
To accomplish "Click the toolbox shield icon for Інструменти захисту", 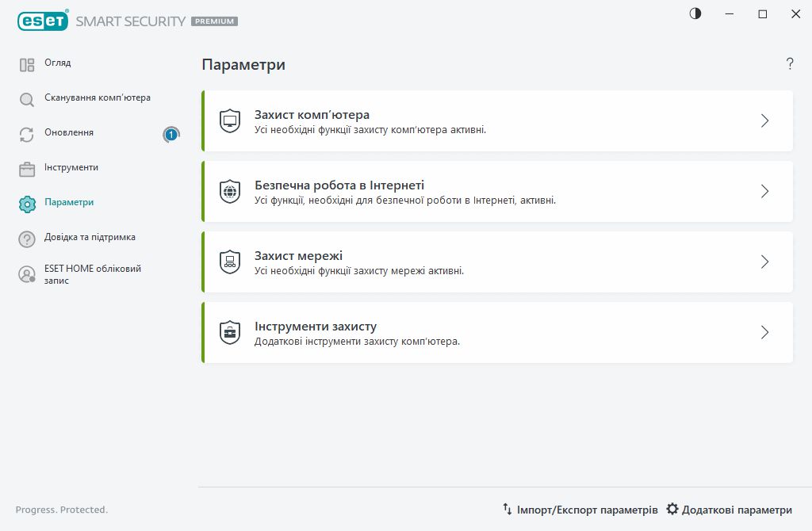I will click(230, 332).
